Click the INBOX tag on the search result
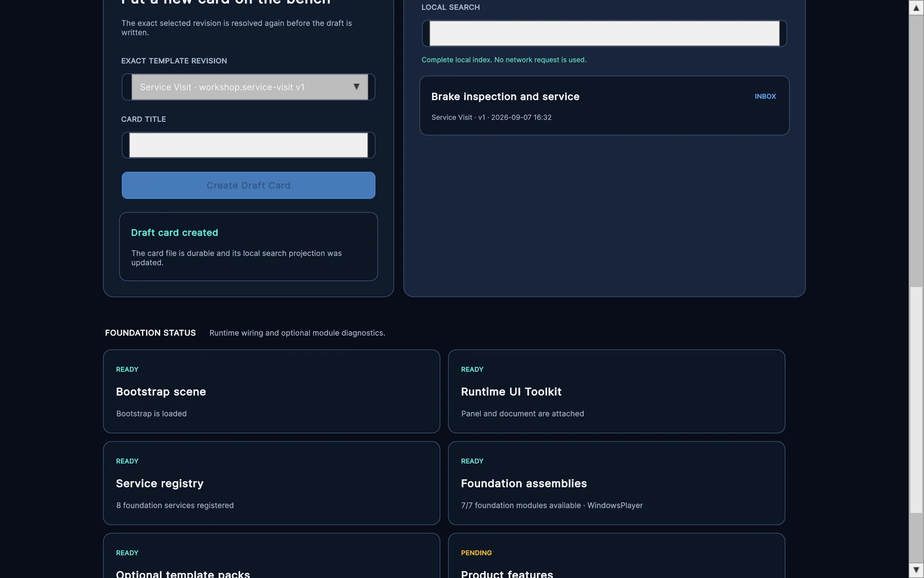The image size is (924, 578). click(x=765, y=96)
